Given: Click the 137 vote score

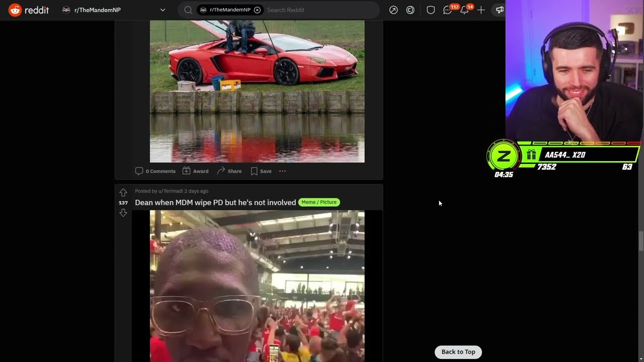Looking at the screenshot, I should [123, 203].
